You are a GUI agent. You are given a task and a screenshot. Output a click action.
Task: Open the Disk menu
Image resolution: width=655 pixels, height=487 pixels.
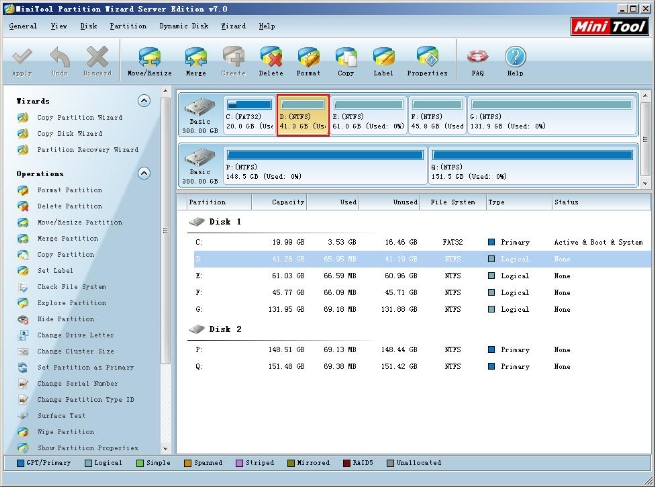click(x=89, y=26)
